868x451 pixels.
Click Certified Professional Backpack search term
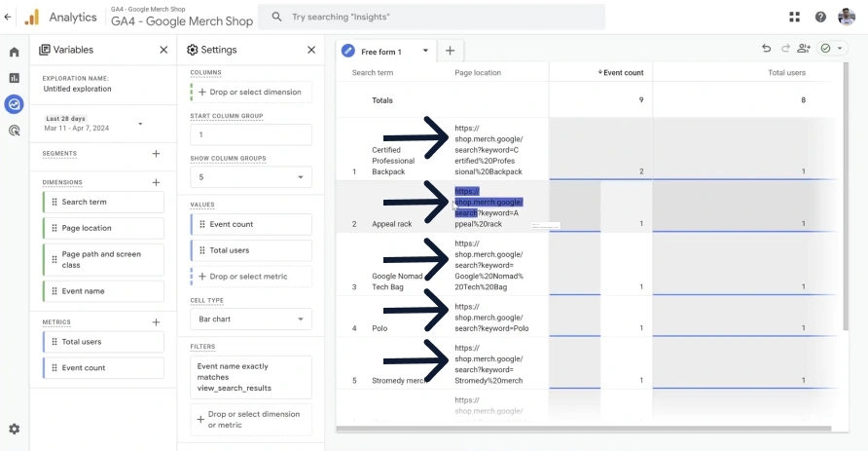(x=393, y=161)
